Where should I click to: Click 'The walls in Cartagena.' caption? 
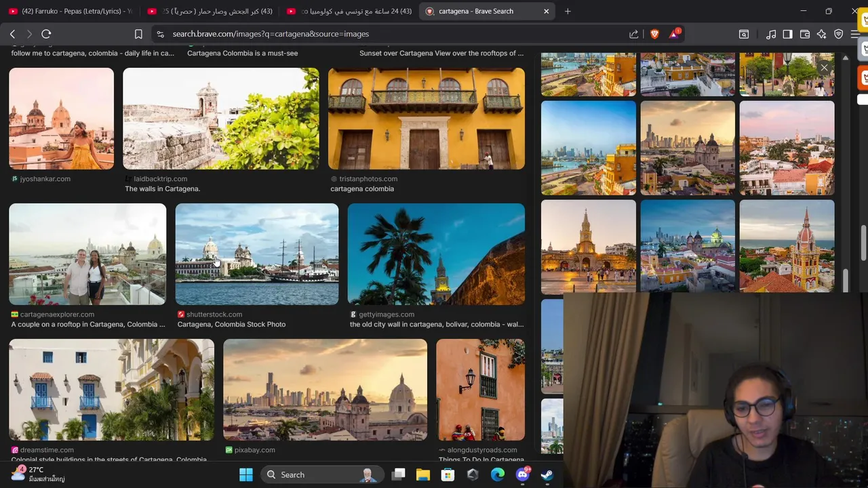pos(163,189)
